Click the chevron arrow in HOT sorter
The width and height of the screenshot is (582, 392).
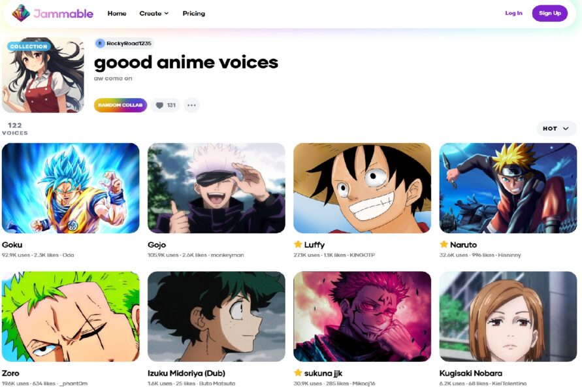(566, 129)
